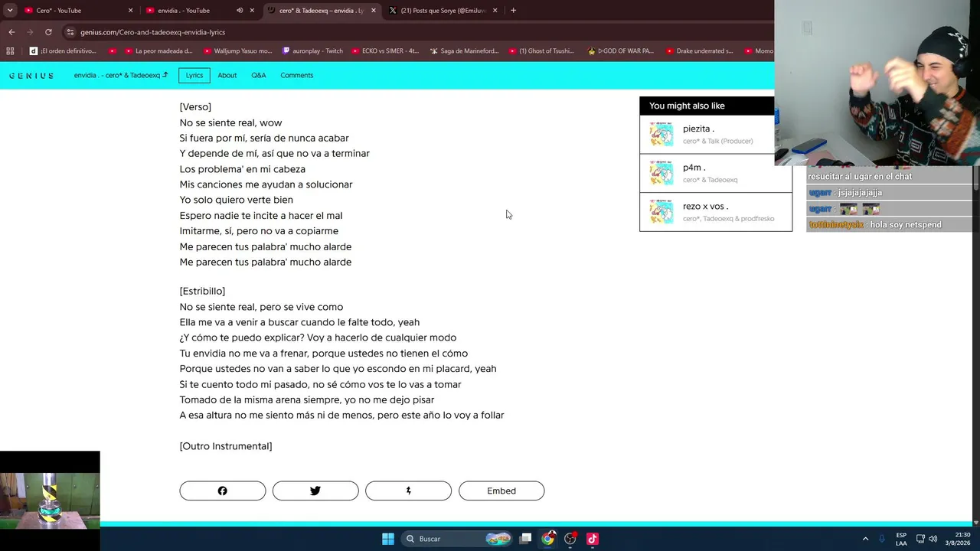The width and height of the screenshot is (980, 551).
Task: Click the microphone icon in system tray
Action: pos(883,539)
